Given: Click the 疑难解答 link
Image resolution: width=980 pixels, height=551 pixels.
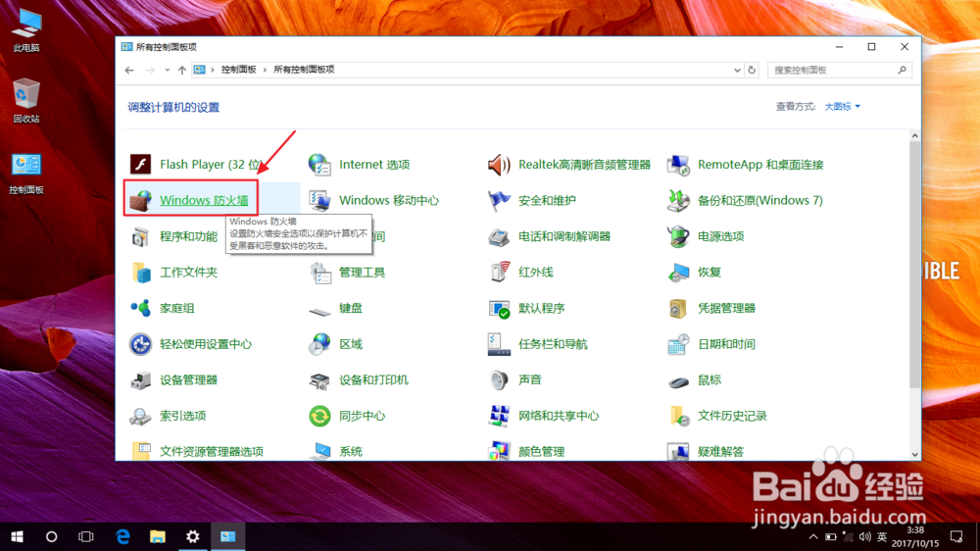Looking at the screenshot, I should 720,452.
